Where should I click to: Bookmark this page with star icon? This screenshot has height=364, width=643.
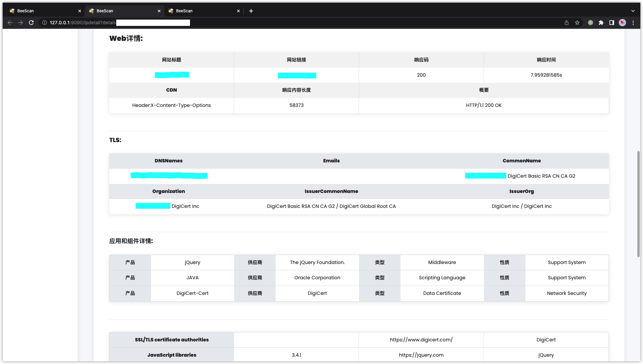coord(577,23)
